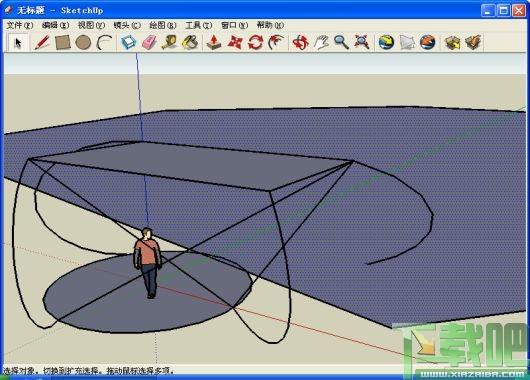This screenshot has height=380, width=530.
Task: Click the Get Models box icon
Action: pos(453,43)
